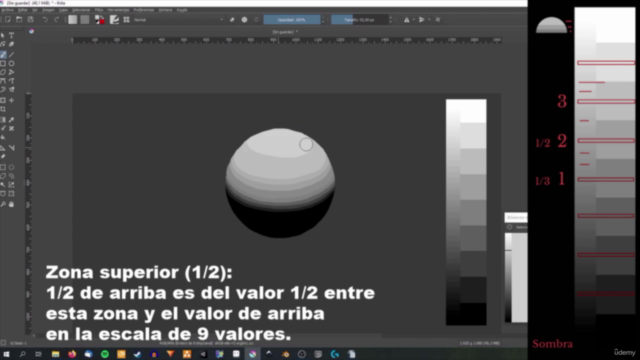Save the document via toolbar icon
640x360 pixels.
[31, 20]
